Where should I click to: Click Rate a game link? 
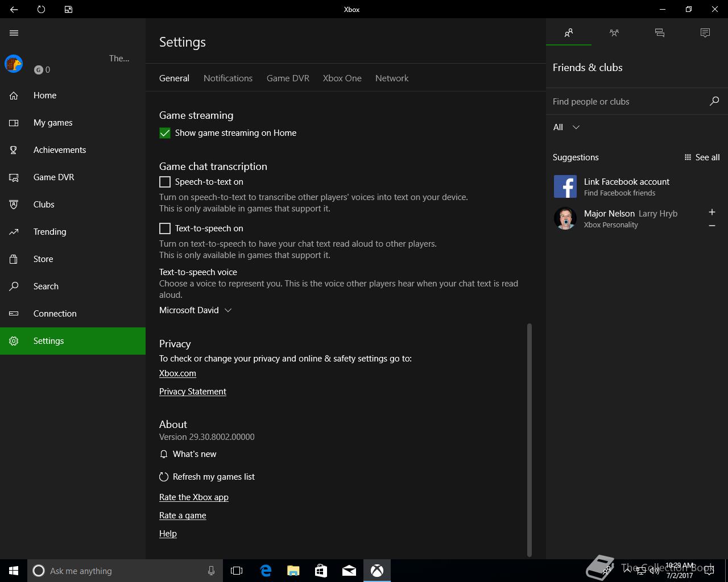point(183,516)
